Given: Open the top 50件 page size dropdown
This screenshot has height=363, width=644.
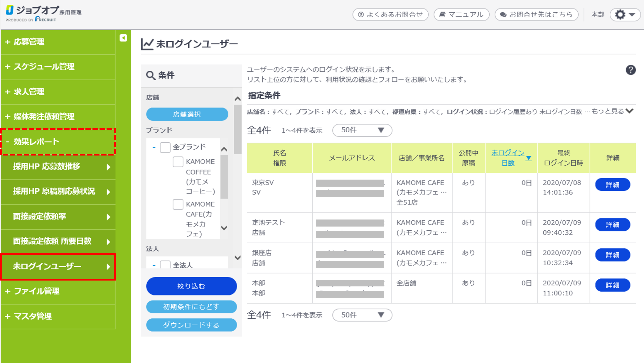Looking at the screenshot, I should tap(362, 130).
